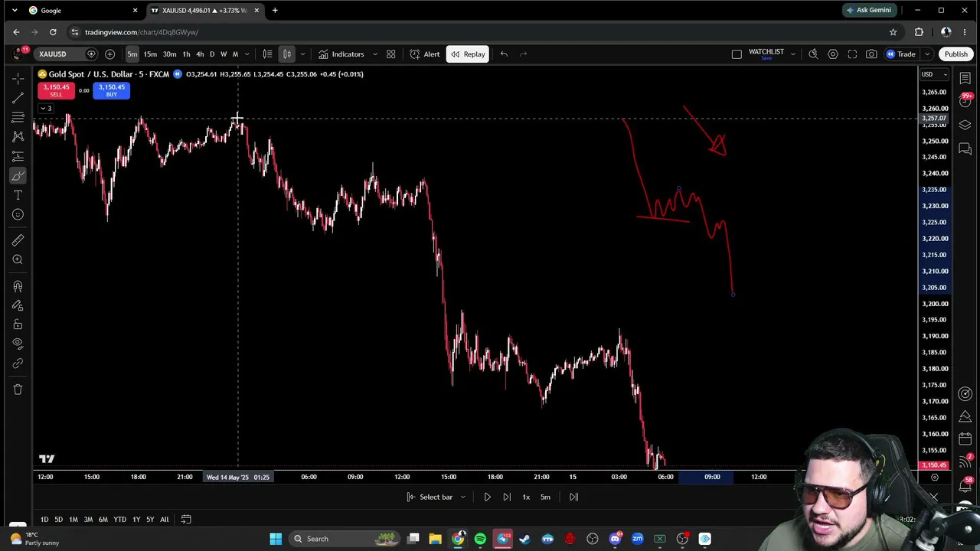This screenshot has width=980, height=551.
Task: Expand the Trade options dropdown arrow
Action: tap(926, 54)
